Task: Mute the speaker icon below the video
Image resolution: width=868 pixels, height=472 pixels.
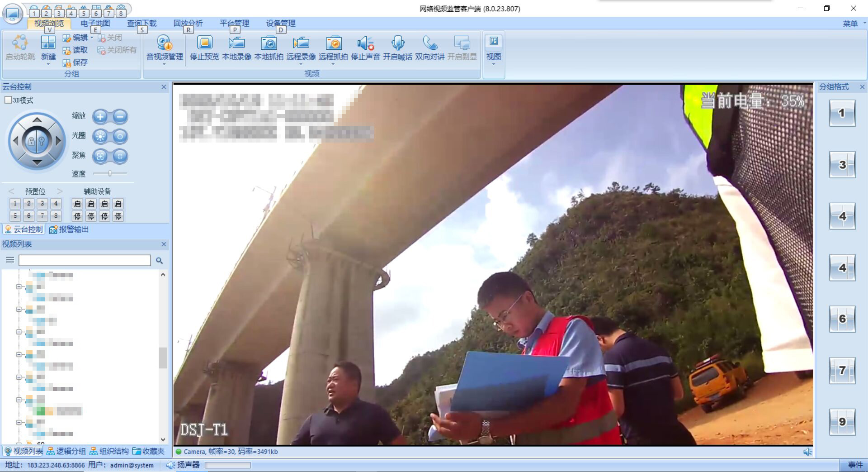Action: (x=807, y=452)
